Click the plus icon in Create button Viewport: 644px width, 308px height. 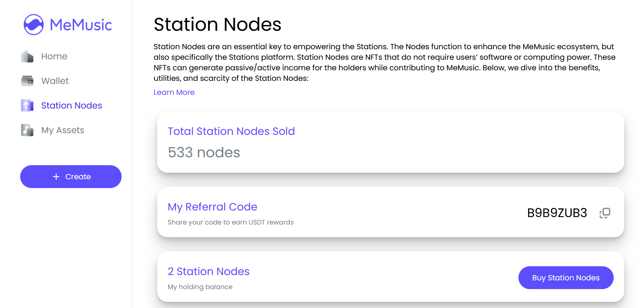pos(56,177)
